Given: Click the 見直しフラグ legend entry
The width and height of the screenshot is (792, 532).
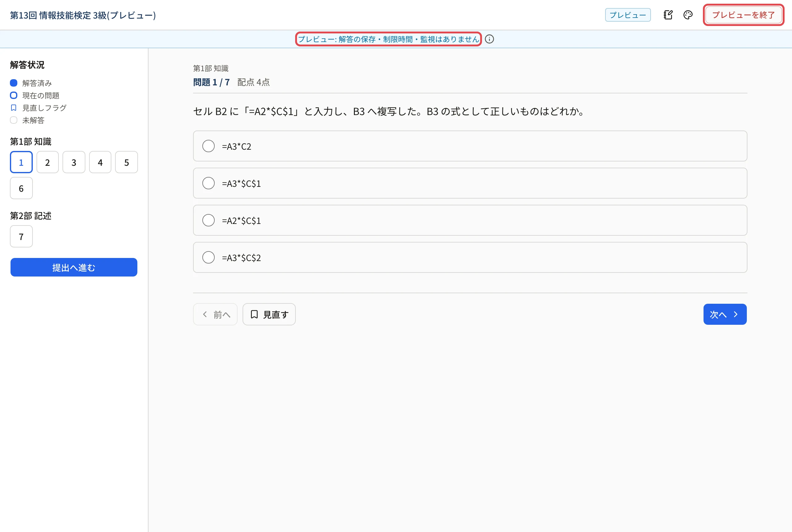Looking at the screenshot, I should click(x=38, y=108).
